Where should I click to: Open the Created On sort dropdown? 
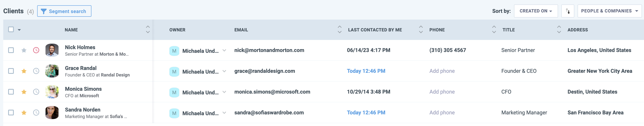click(536, 11)
